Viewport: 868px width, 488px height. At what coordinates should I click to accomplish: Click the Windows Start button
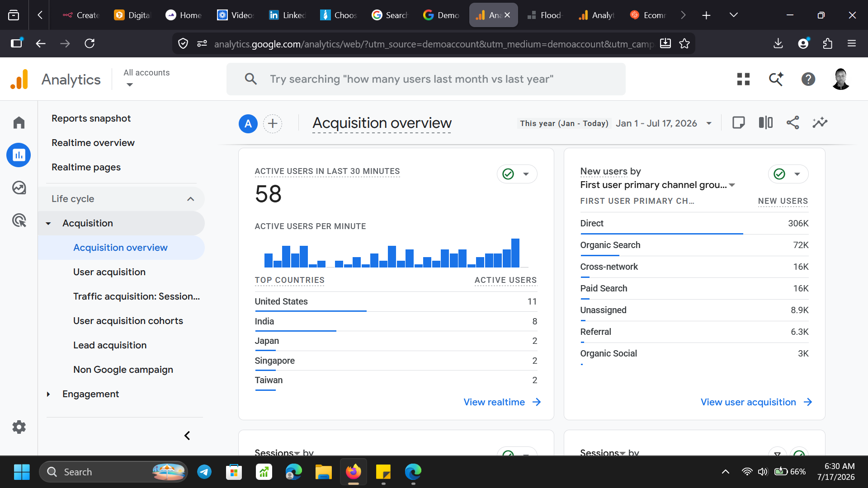22,472
